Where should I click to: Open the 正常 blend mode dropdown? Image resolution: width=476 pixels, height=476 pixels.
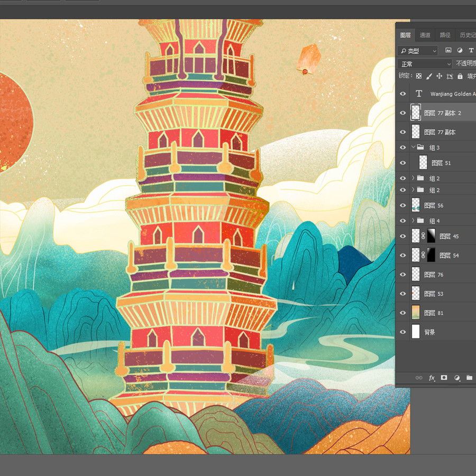click(x=425, y=64)
